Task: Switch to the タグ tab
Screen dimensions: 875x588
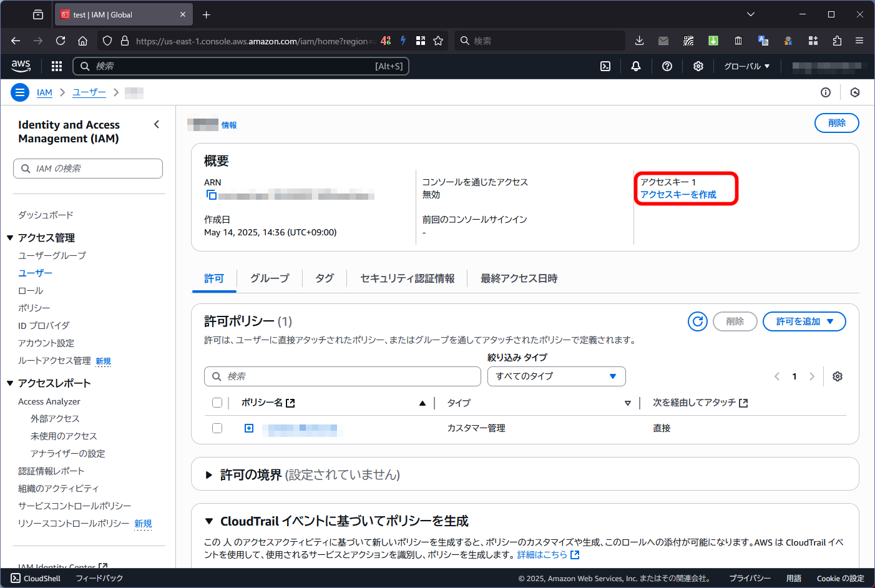Action: click(x=325, y=278)
